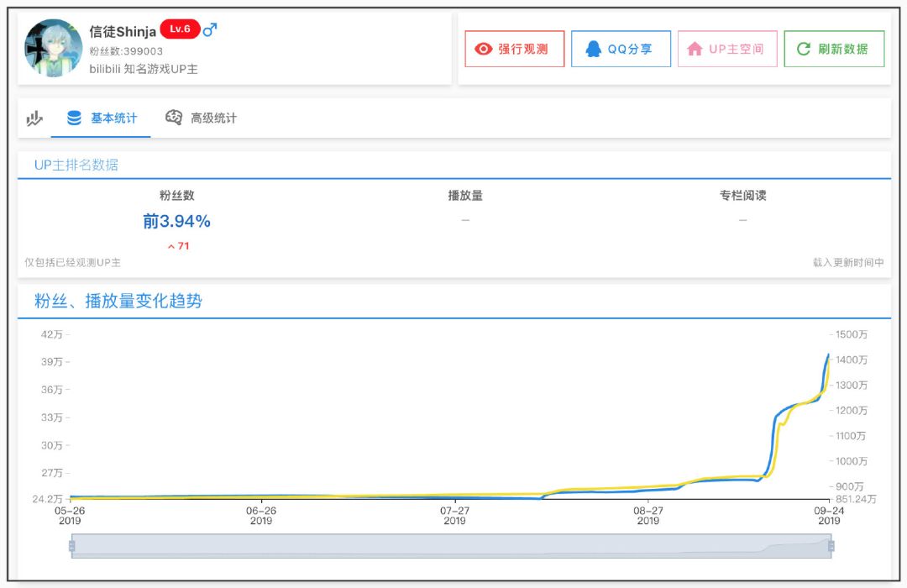Click the right handle of the date range slider

point(831,546)
